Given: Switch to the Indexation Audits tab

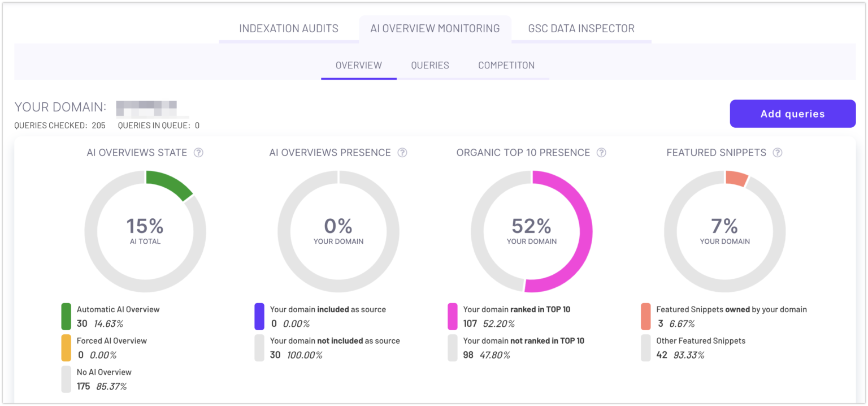Looking at the screenshot, I should [x=289, y=28].
